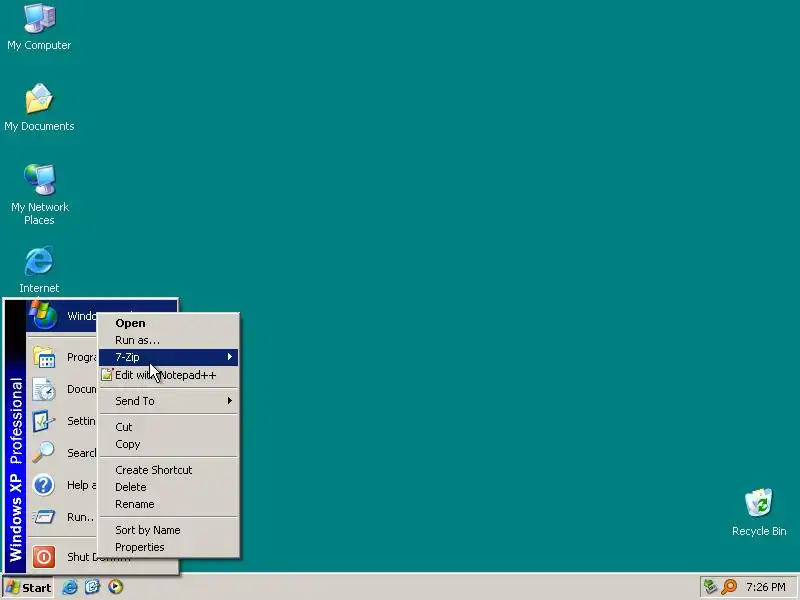
Task: Click the Documents icon in Start menu
Action: point(44,389)
